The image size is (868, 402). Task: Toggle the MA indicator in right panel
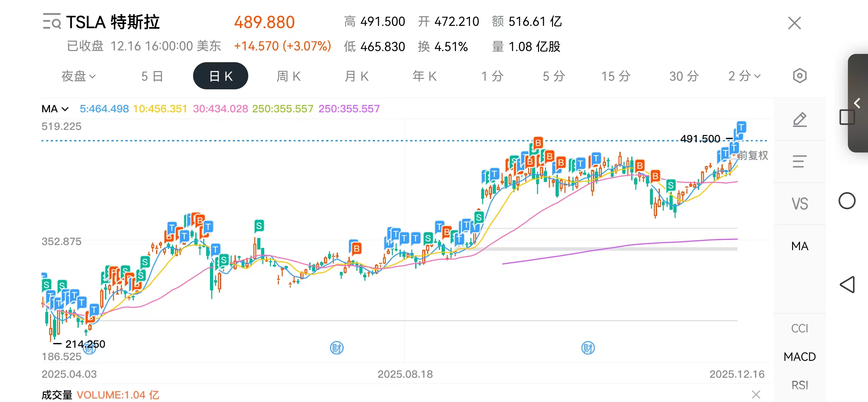coord(799,246)
